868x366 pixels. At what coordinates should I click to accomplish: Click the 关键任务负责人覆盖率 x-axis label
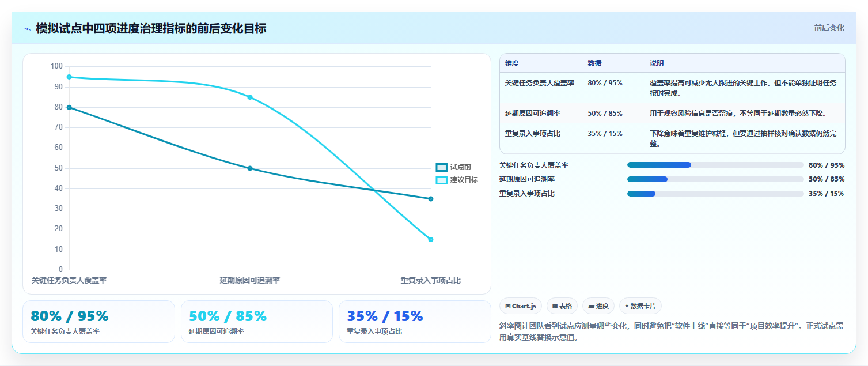click(x=69, y=281)
